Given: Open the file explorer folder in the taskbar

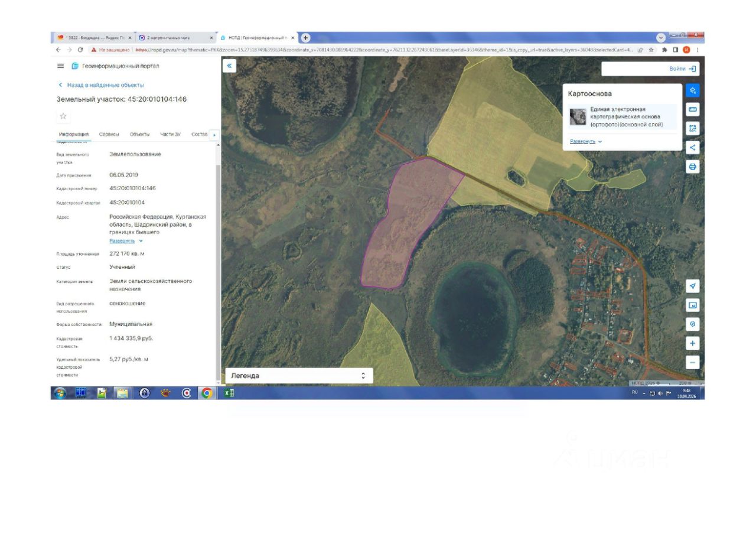Looking at the screenshot, I should (122, 393).
